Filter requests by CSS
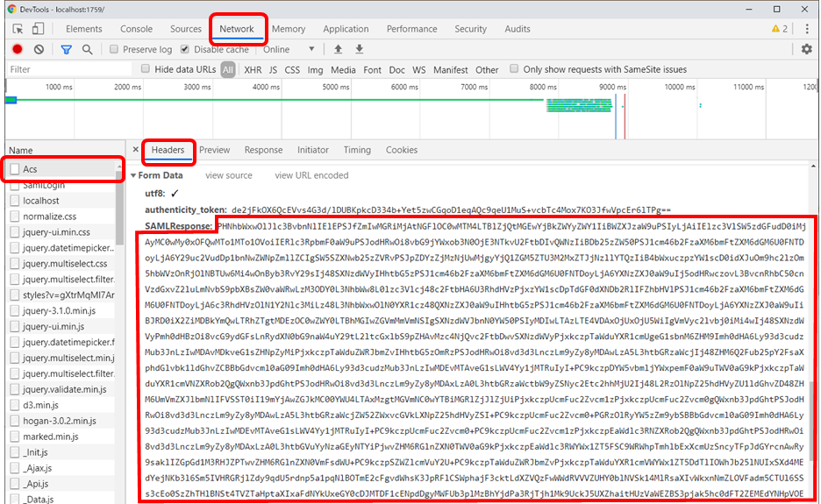The image size is (821, 504). 292,69
